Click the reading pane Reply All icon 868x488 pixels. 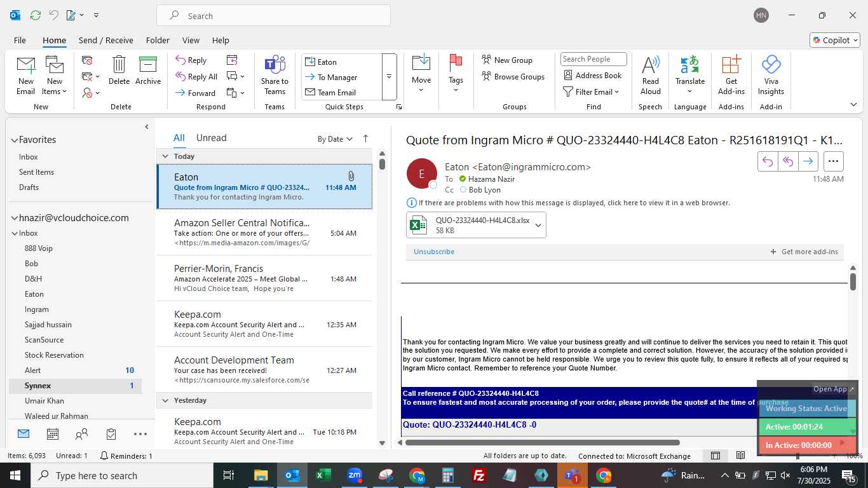tap(788, 161)
